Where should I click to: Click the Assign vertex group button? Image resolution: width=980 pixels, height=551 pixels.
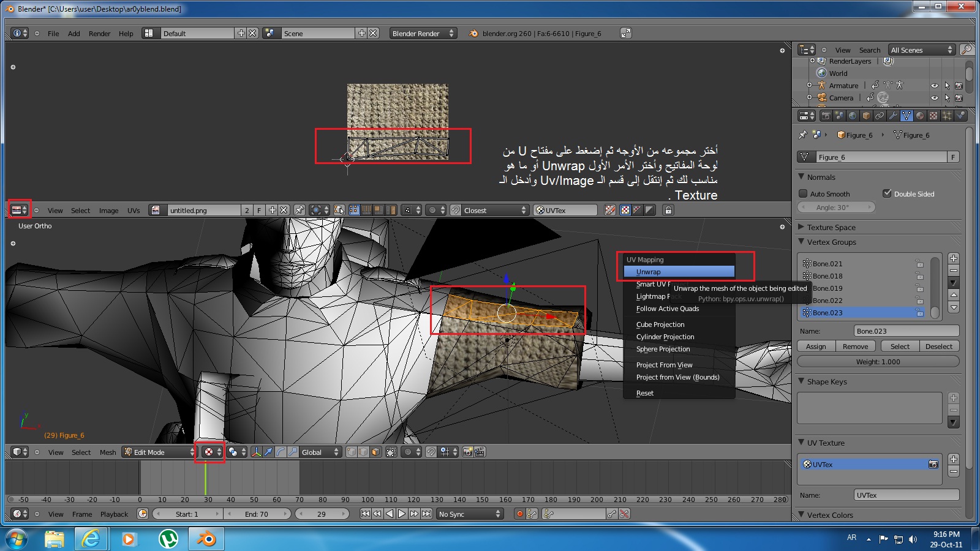point(816,346)
